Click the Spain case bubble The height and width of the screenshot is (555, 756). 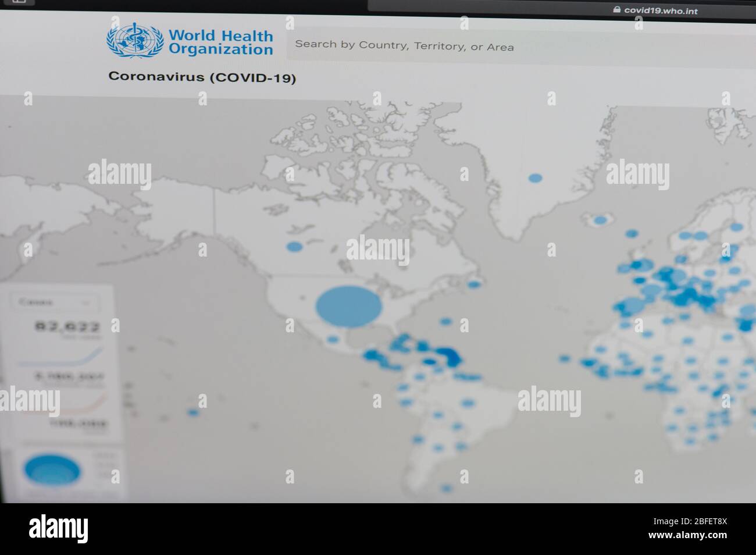point(633,305)
